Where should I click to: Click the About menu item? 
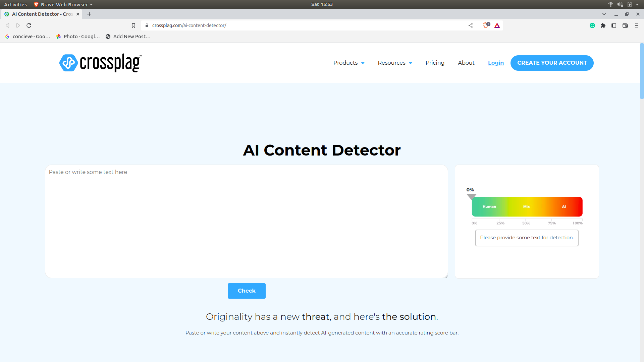tap(466, 62)
